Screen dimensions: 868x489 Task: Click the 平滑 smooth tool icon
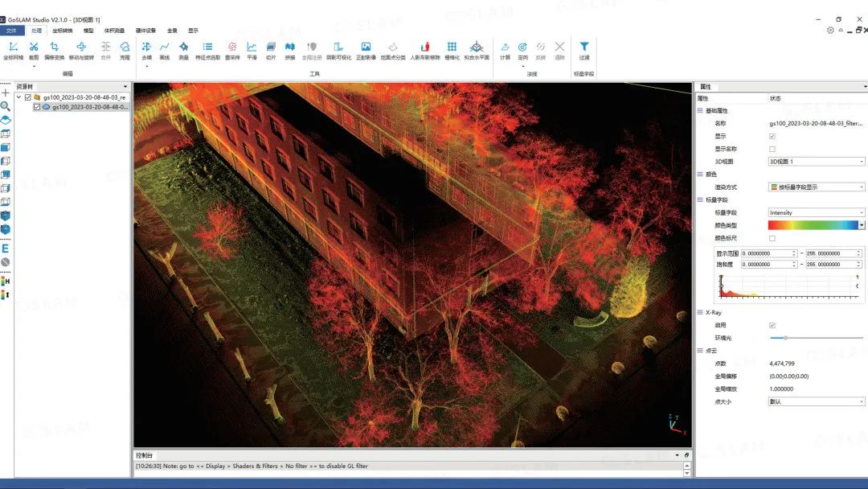252,50
